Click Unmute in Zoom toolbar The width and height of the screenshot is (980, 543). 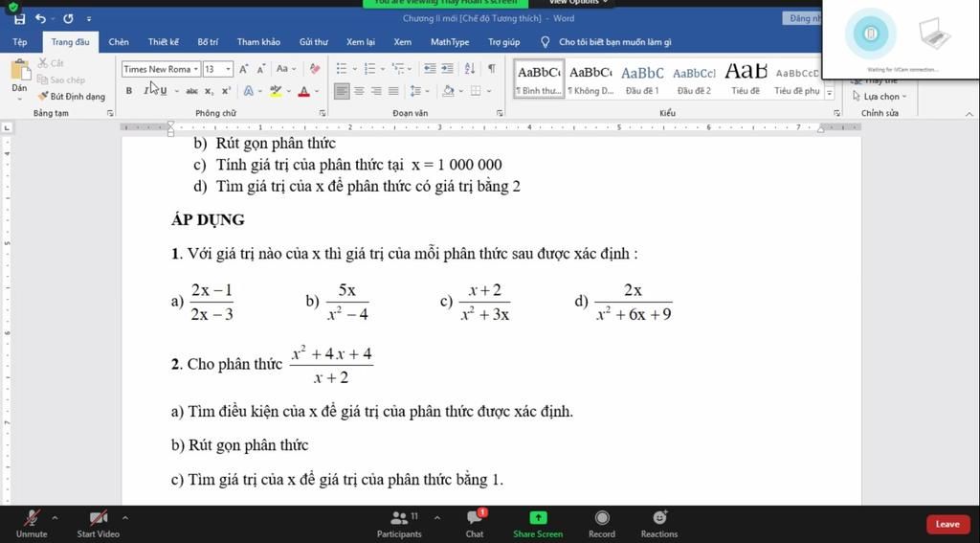click(32, 524)
